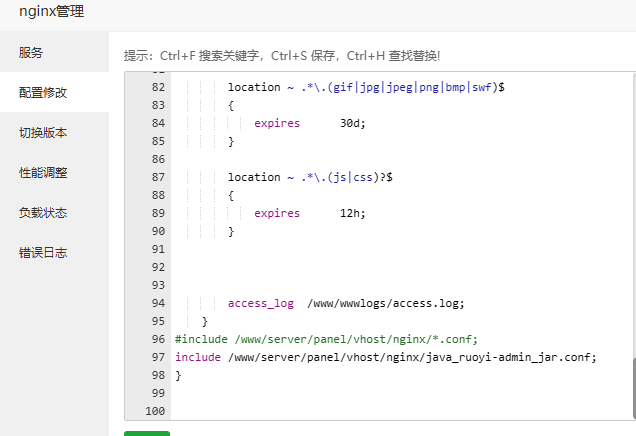Click the closing brace on line 98
Screen dimensions: 636x436
(178, 375)
